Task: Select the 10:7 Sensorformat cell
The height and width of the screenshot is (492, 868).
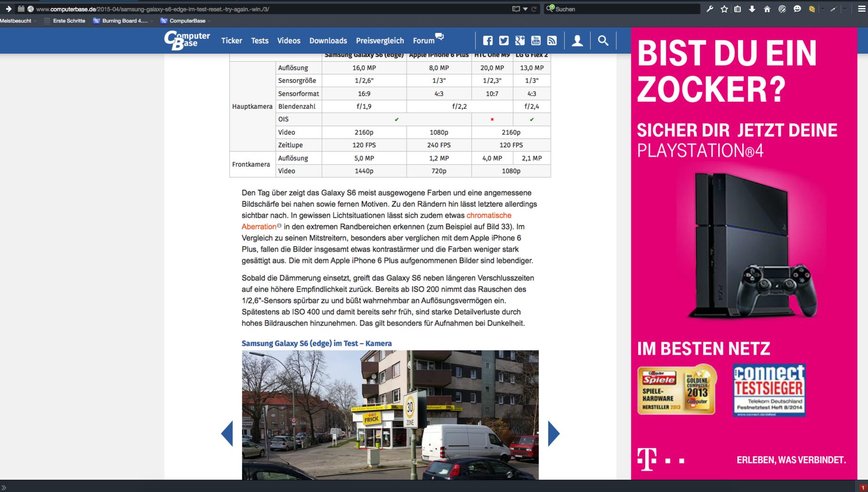Action: coord(492,94)
